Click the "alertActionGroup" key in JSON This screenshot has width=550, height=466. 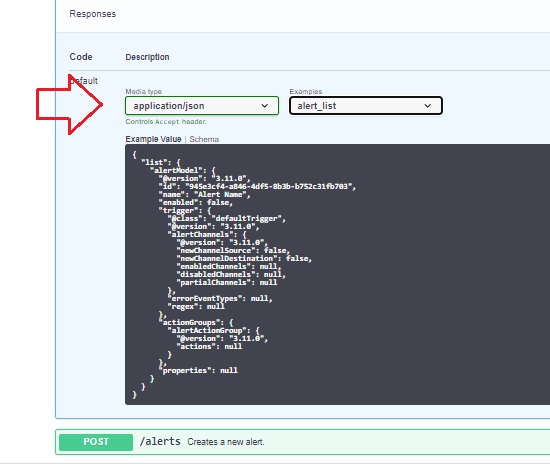click(209, 330)
